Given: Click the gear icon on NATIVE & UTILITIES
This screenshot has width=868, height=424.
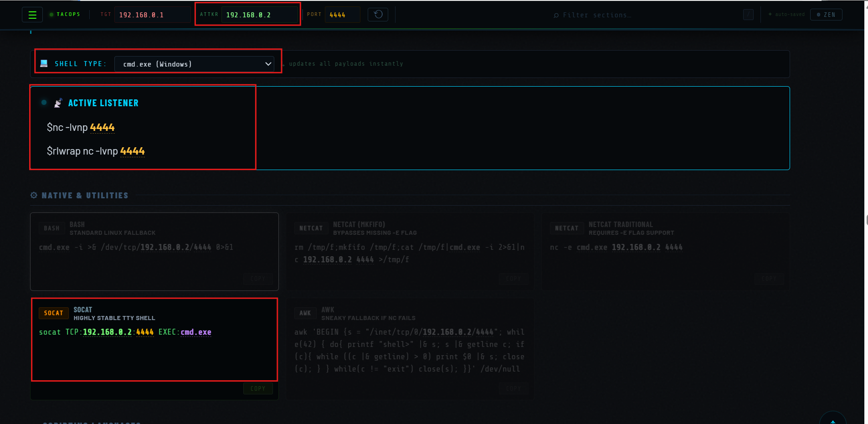Looking at the screenshot, I should point(34,195).
